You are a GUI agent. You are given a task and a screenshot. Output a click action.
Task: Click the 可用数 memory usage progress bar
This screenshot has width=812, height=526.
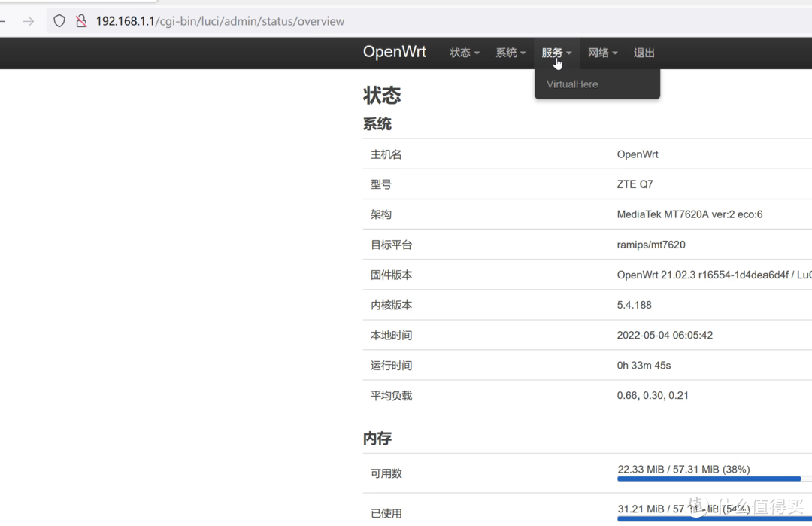pyautogui.click(x=710, y=479)
